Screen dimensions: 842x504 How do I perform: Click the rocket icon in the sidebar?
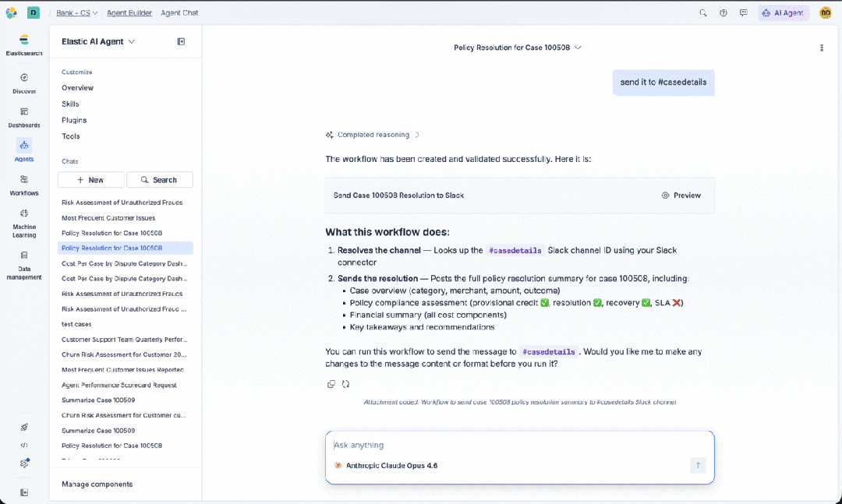coord(24,427)
